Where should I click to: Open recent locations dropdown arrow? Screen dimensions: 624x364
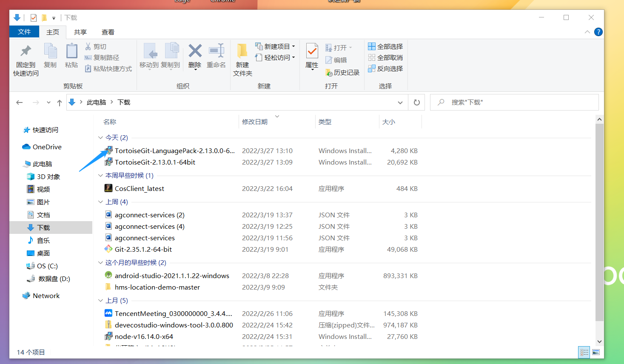coord(48,102)
